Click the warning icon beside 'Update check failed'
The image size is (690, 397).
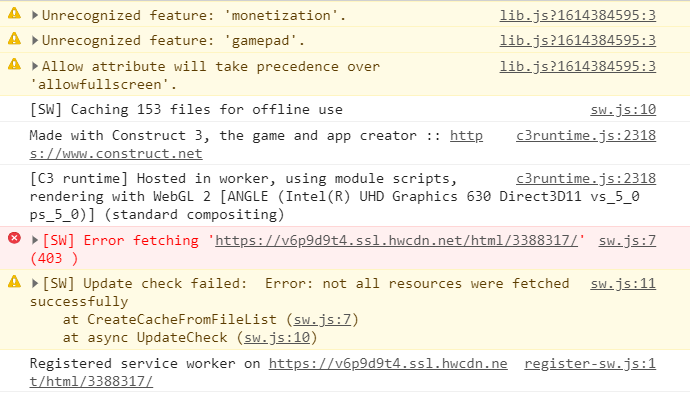click(15, 281)
